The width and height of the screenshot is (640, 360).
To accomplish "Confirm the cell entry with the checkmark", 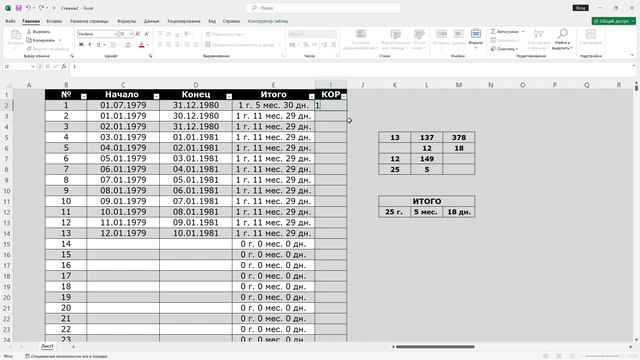I will [x=56, y=66].
